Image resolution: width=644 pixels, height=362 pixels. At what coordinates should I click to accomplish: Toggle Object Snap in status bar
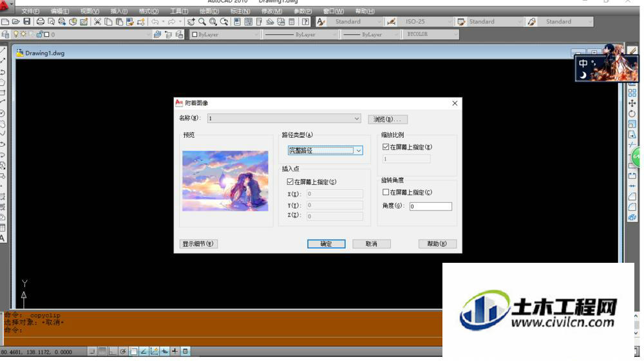[133, 351]
